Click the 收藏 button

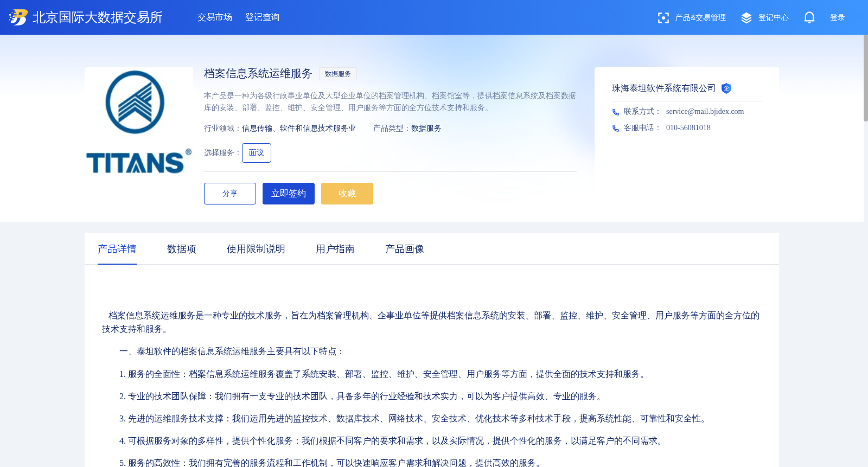click(347, 194)
